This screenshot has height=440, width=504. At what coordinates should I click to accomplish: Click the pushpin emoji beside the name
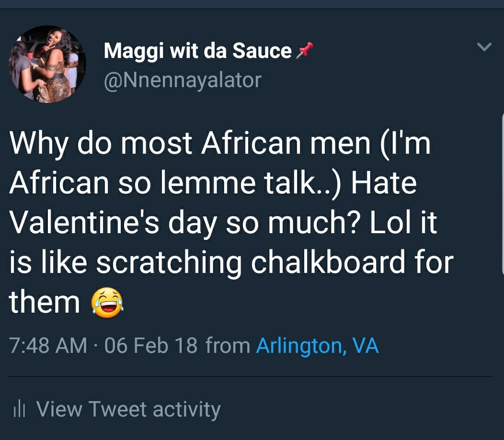coord(305,50)
